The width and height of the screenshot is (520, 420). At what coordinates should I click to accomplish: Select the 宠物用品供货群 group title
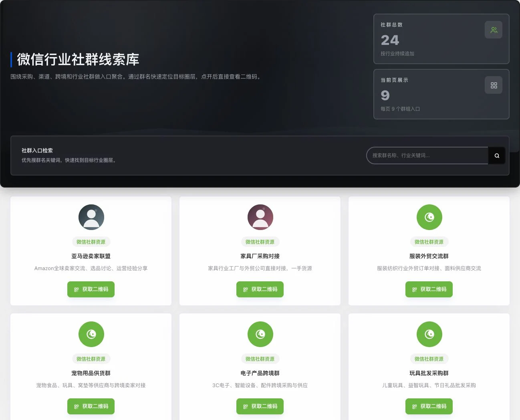pyautogui.click(x=91, y=373)
